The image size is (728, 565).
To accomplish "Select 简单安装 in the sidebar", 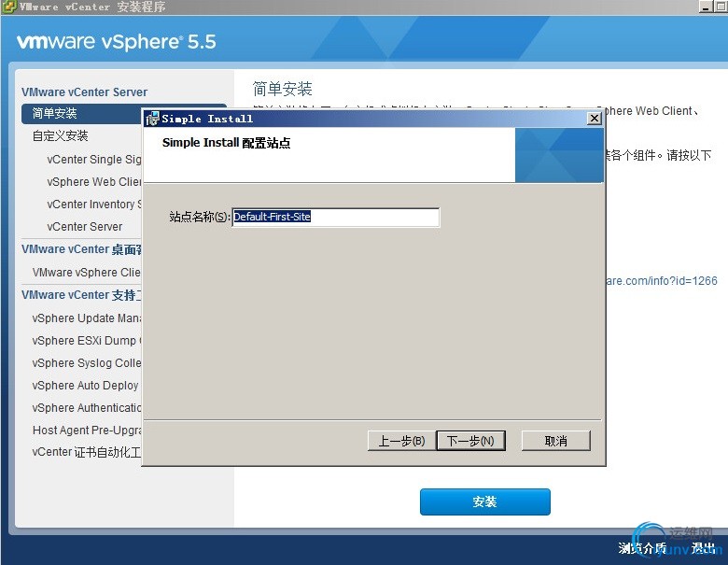I will pos(82,113).
